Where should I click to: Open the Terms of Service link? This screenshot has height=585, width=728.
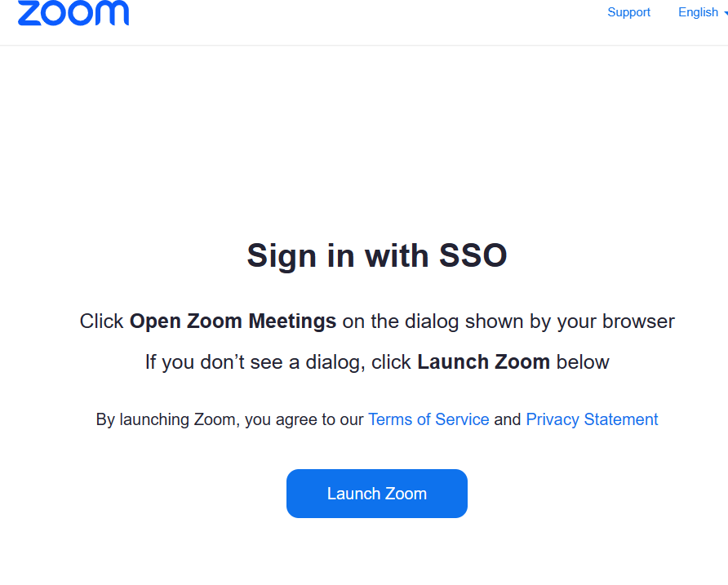[428, 419]
